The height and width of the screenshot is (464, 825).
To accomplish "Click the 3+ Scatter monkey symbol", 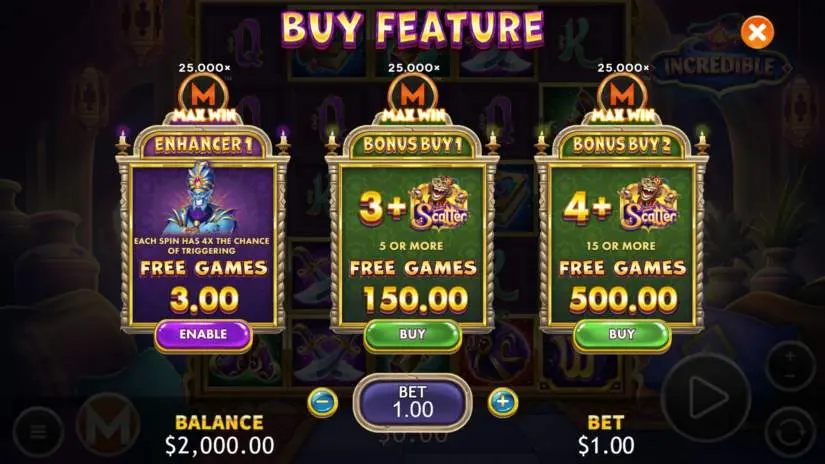I will (x=439, y=204).
